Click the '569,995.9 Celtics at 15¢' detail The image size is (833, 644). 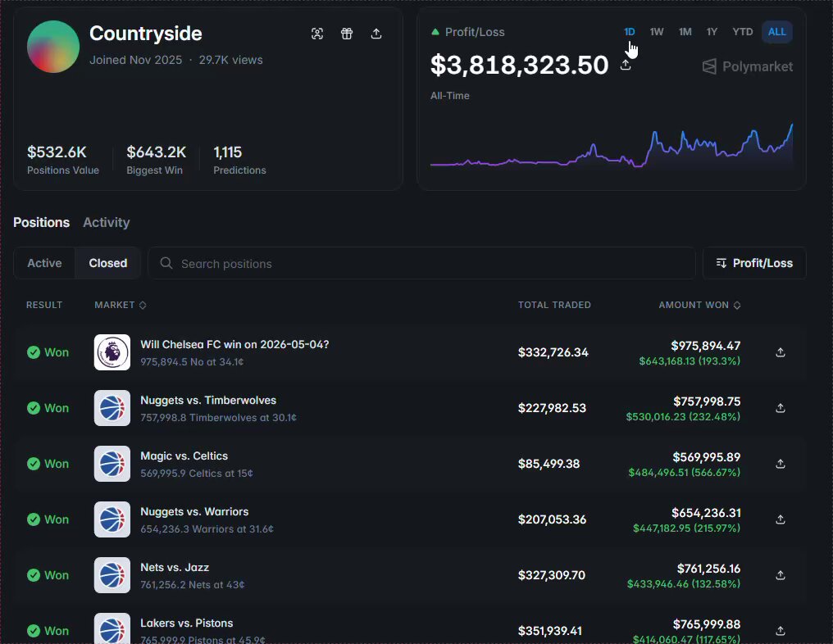click(197, 474)
